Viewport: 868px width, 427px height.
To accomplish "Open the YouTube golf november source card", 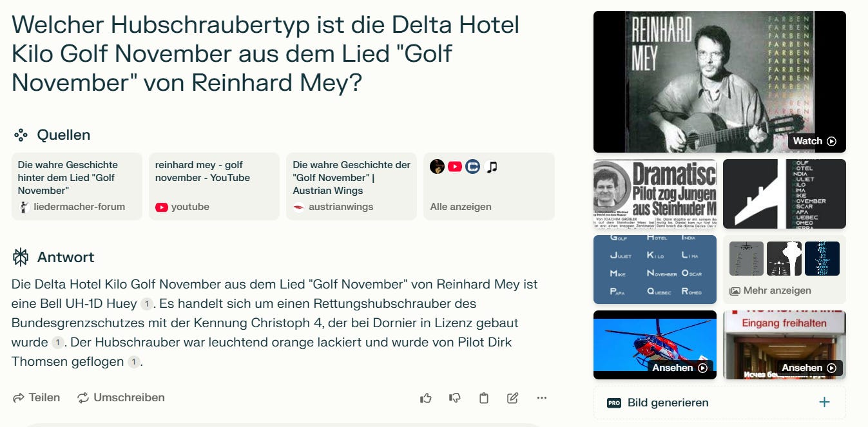I will point(214,187).
